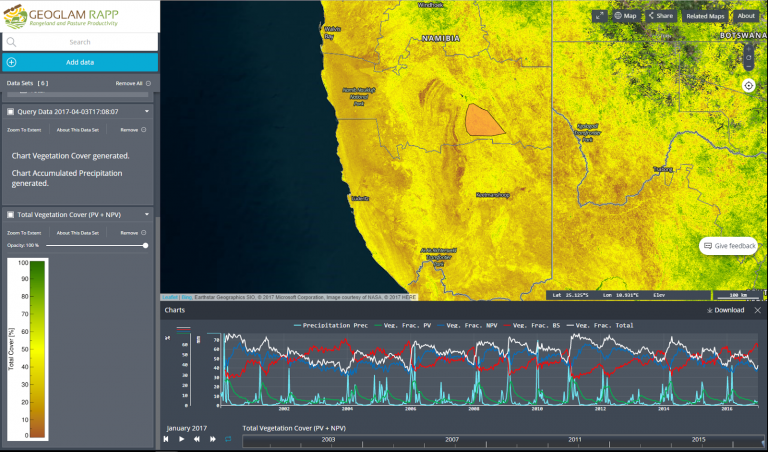Toggle Precipitation Prec legend series
This screenshot has width=768, height=452.
[x=331, y=325]
